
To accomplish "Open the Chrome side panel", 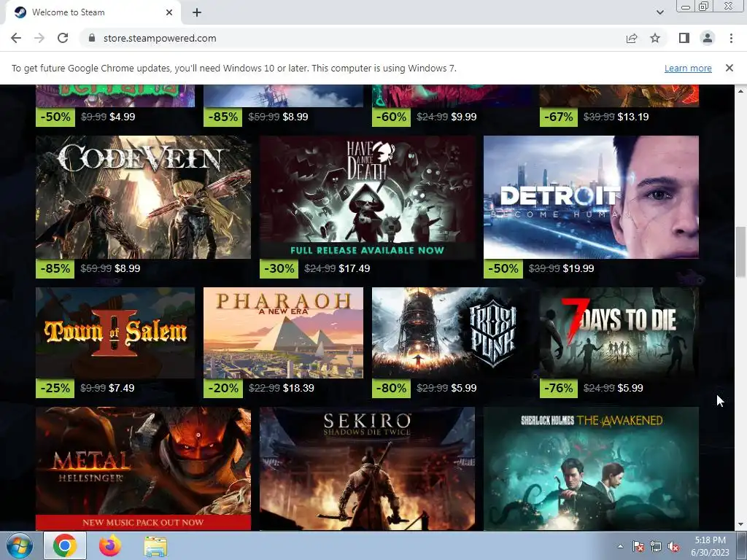I will pyautogui.click(x=684, y=38).
